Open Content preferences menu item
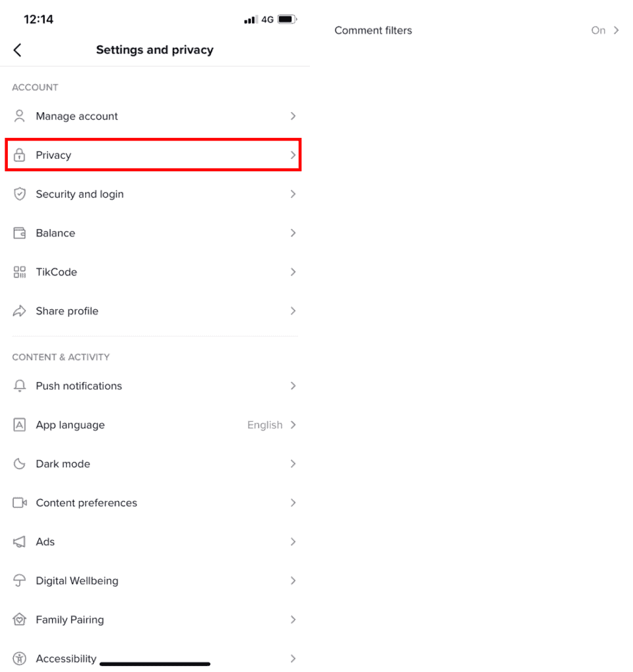This screenshot has height=672, width=633. pos(155,502)
